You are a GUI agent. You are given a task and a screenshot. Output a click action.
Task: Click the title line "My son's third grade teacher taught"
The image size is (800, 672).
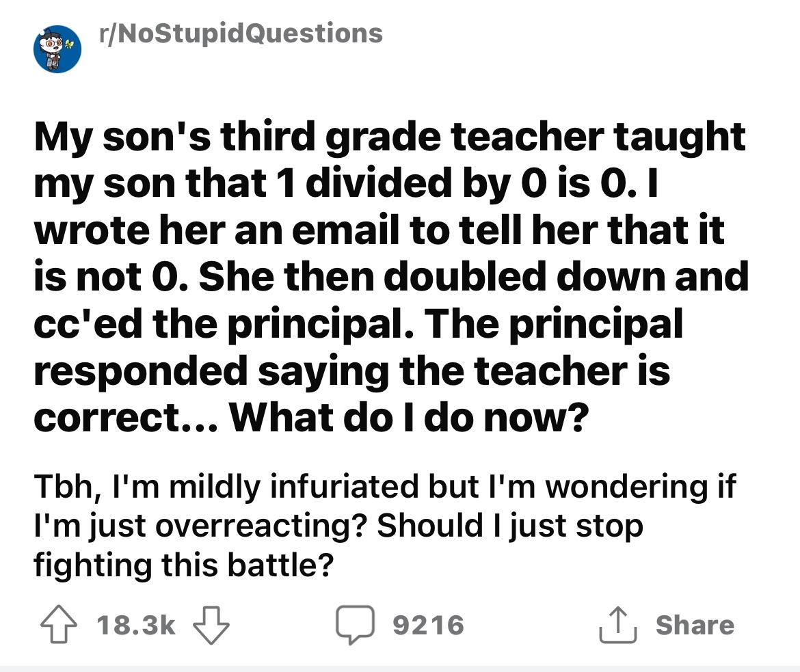tap(390, 137)
